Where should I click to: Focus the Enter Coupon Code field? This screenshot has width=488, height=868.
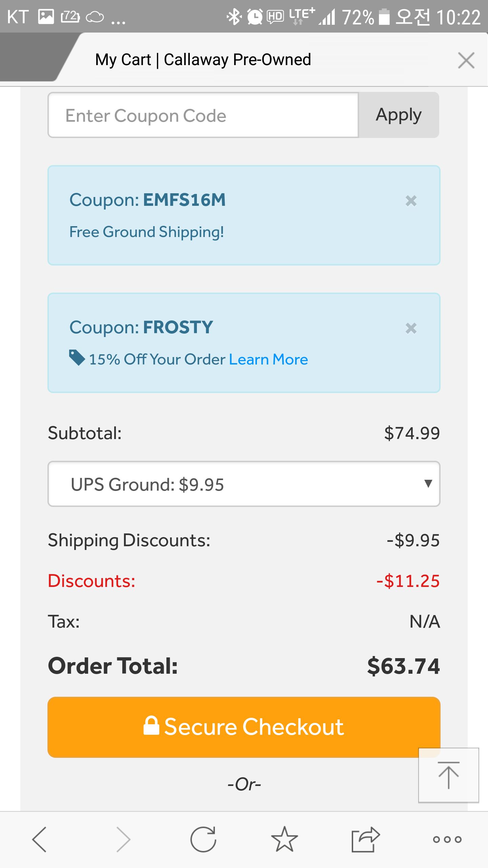203,115
